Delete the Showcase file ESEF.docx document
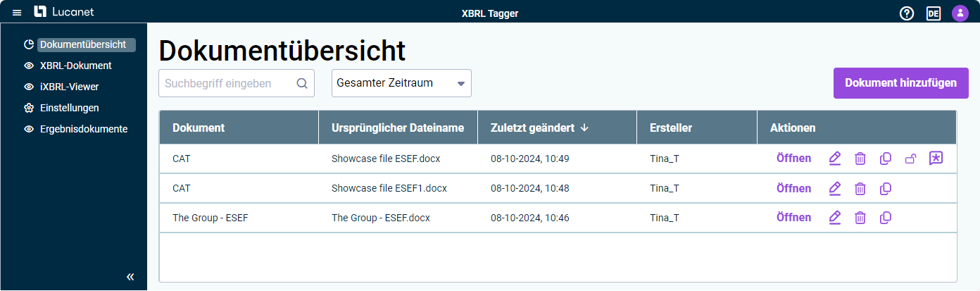980x291 pixels. pos(860,159)
